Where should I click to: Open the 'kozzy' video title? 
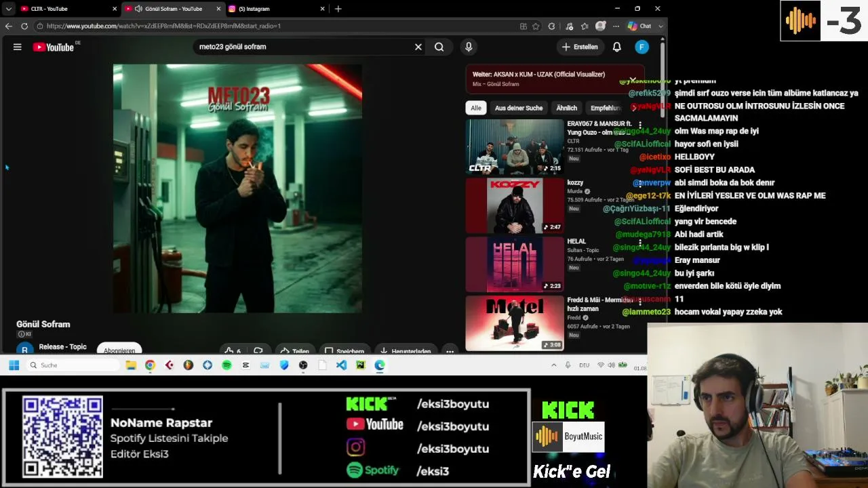[x=575, y=183]
